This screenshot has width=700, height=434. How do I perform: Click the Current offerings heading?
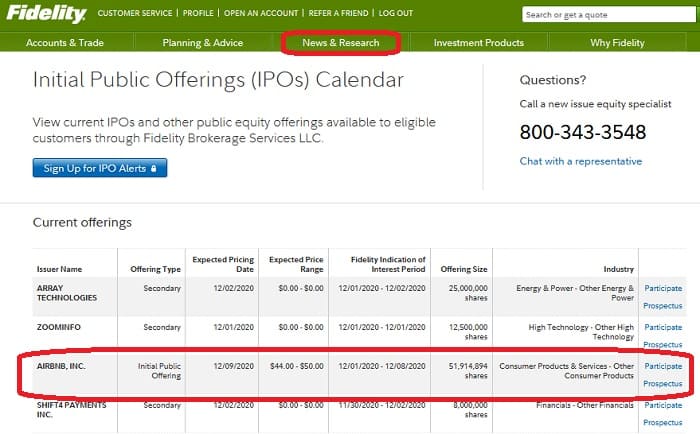point(82,222)
